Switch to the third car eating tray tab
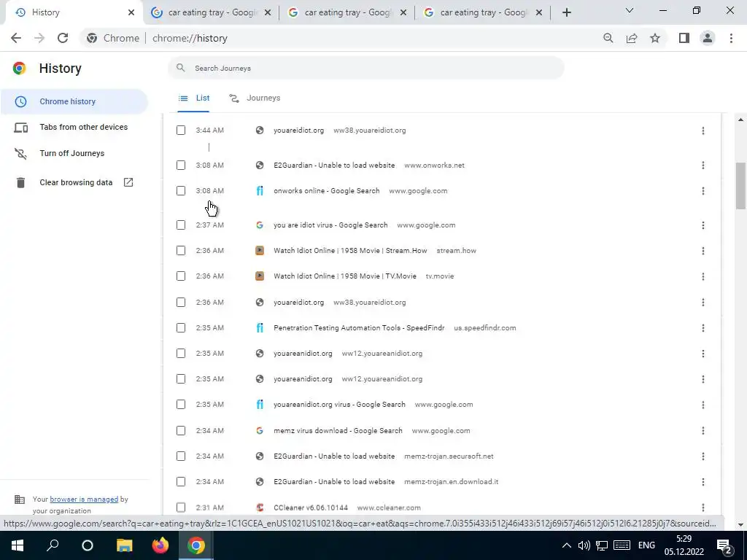Screen dimensions: 747x560 click(x=483, y=12)
